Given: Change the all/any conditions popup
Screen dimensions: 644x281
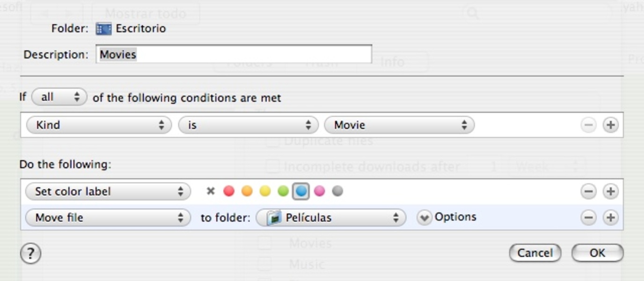Looking at the screenshot, I should coord(59,97).
